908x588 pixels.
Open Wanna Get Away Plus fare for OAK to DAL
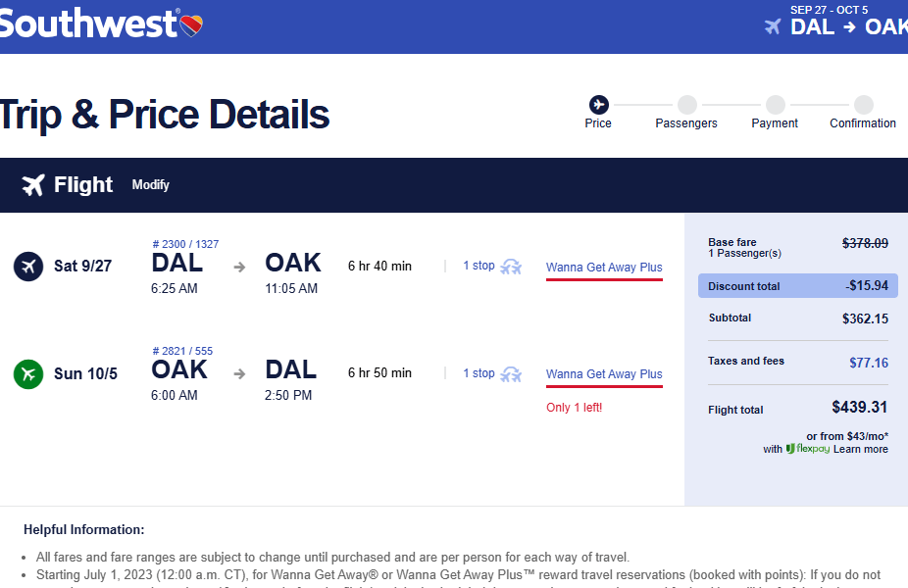point(604,373)
